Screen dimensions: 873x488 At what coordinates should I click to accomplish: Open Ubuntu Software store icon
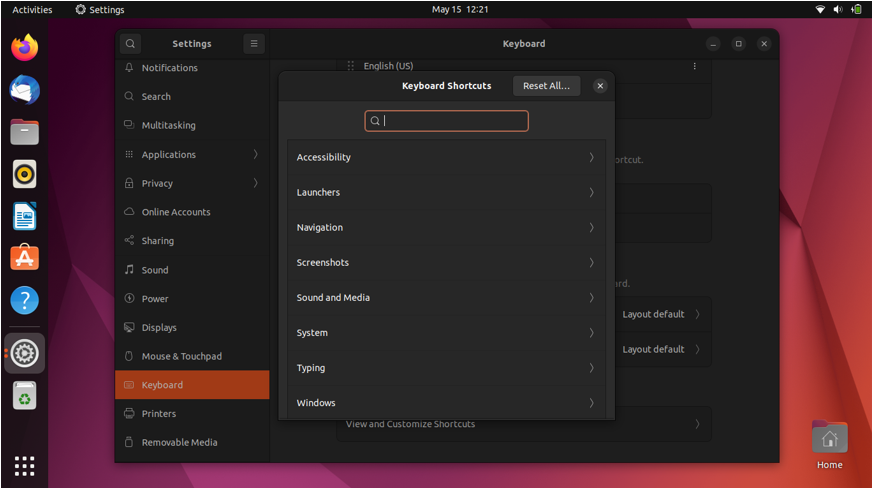(24, 258)
